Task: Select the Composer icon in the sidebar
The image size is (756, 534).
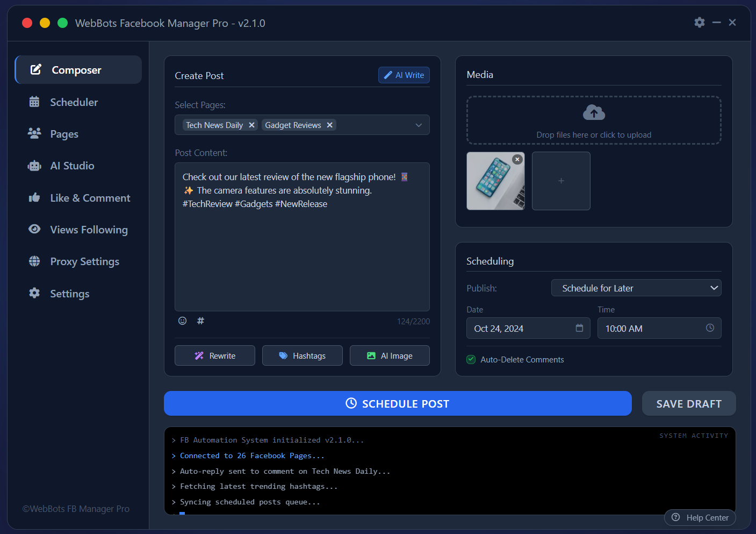Action: click(x=35, y=69)
